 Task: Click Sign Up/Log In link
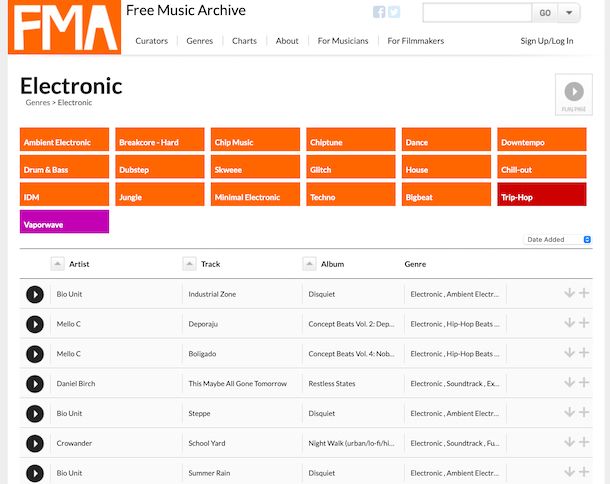pos(547,41)
